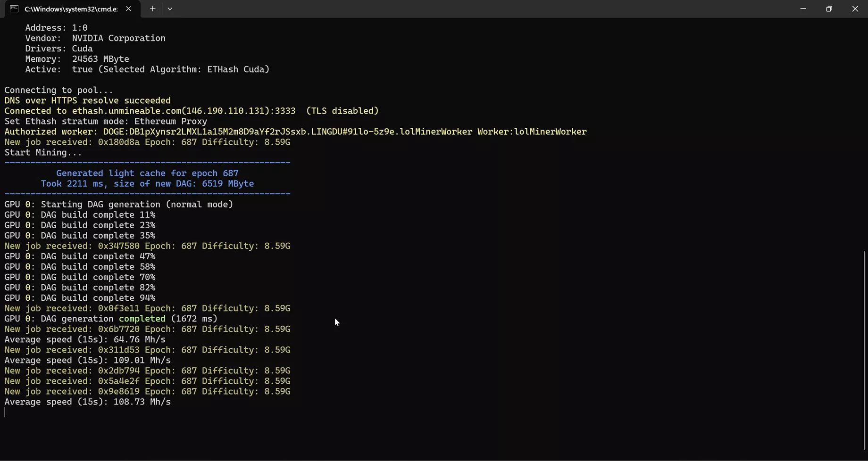868x461 pixels.
Task: Open a new terminal tab
Action: tap(152, 9)
